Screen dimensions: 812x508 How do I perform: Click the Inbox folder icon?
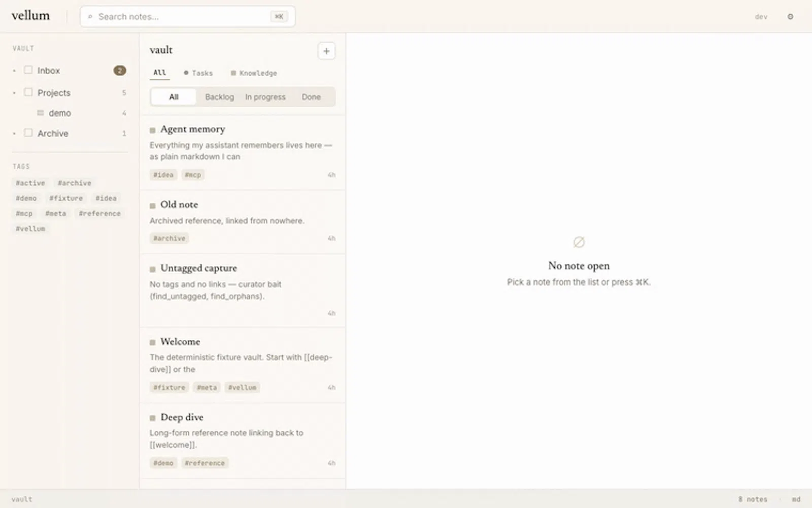click(28, 70)
